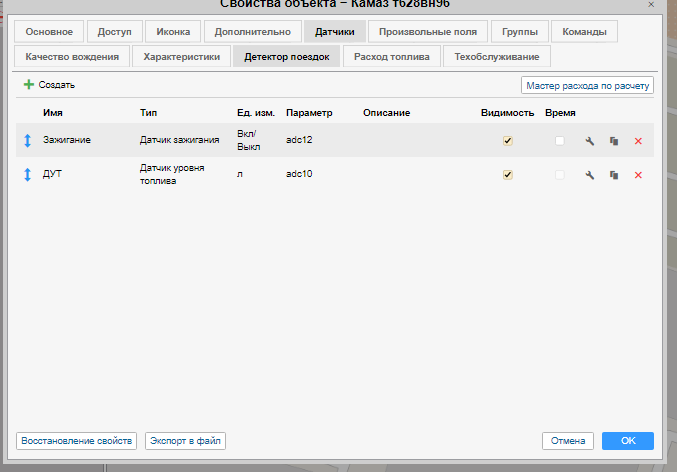677x472 pixels.
Task: Switch to the Основное tab
Action: tap(49, 32)
